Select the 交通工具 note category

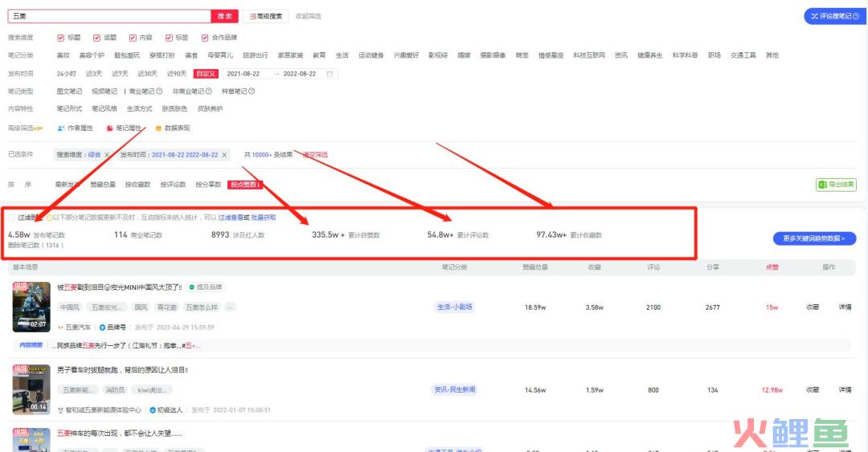click(x=743, y=55)
